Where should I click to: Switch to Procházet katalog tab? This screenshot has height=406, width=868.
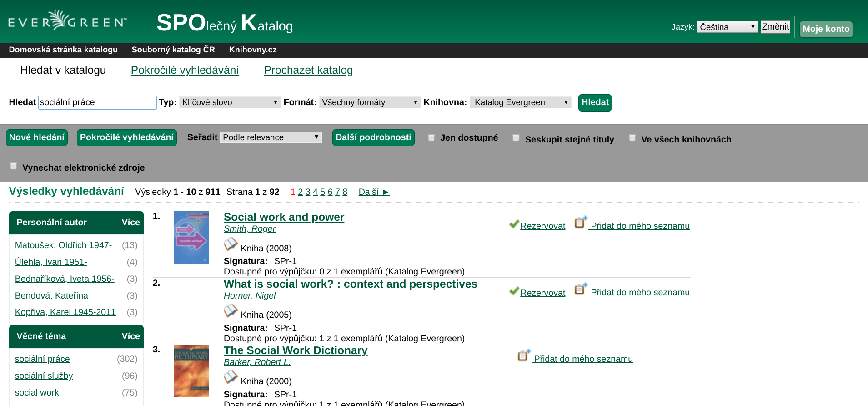click(308, 70)
